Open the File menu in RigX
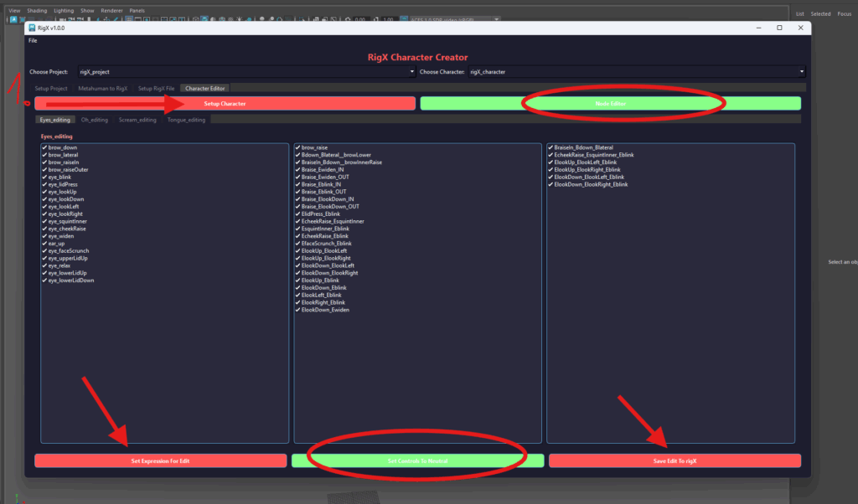Viewport: 858px width, 504px height. 33,40
